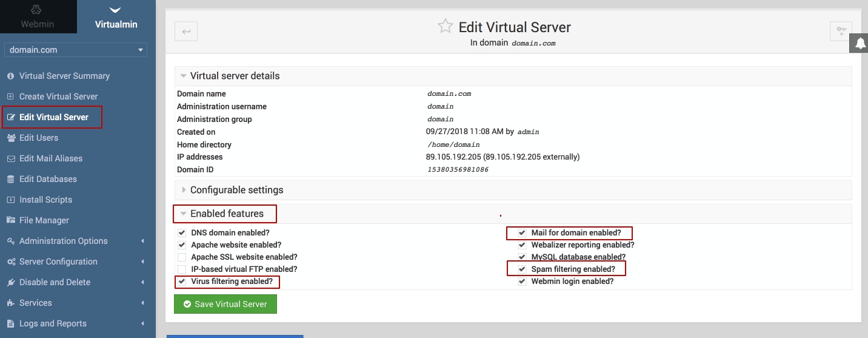
Task: Expand the Configurable settings section
Action: pyautogui.click(x=236, y=190)
